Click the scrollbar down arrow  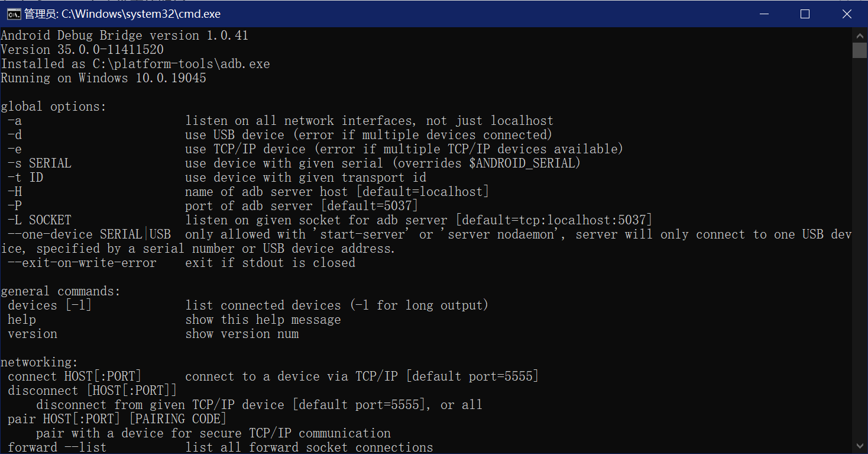860,446
